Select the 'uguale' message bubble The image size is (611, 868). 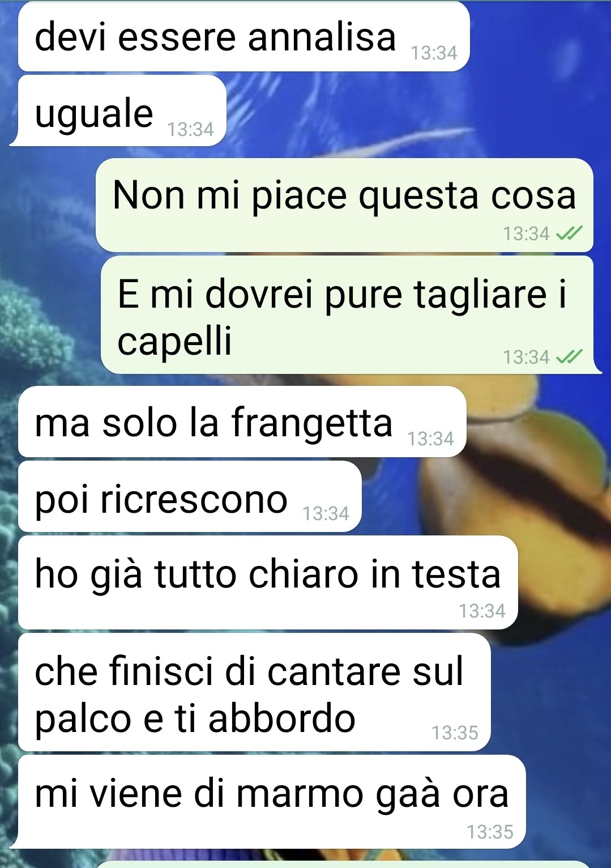pyautogui.click(x=118, y=111)
